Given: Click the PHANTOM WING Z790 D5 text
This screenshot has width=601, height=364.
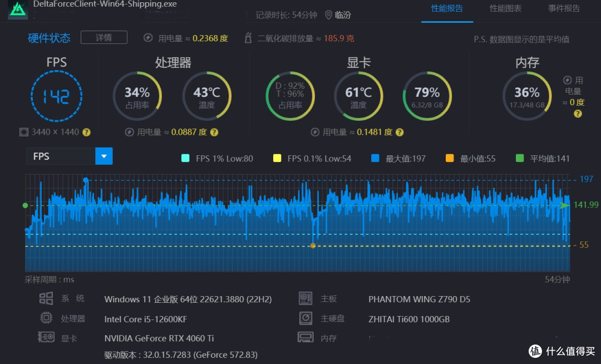Looking at the screenshot, I should (420, 299).
